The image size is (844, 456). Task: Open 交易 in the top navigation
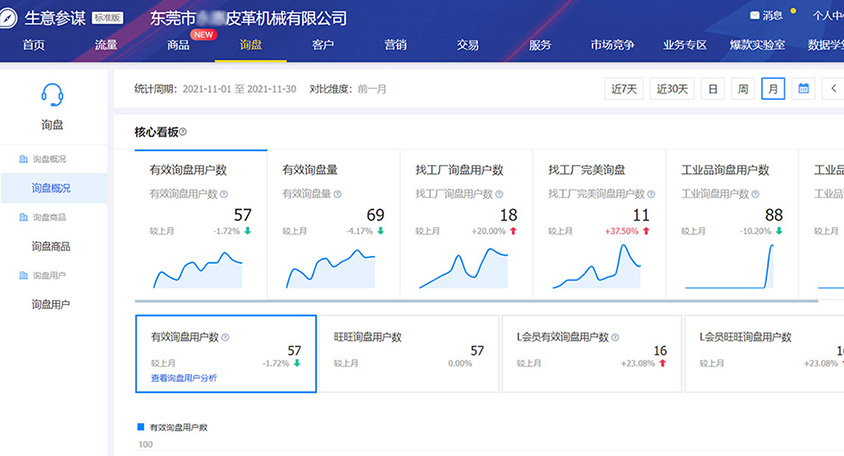click(468, 45)
